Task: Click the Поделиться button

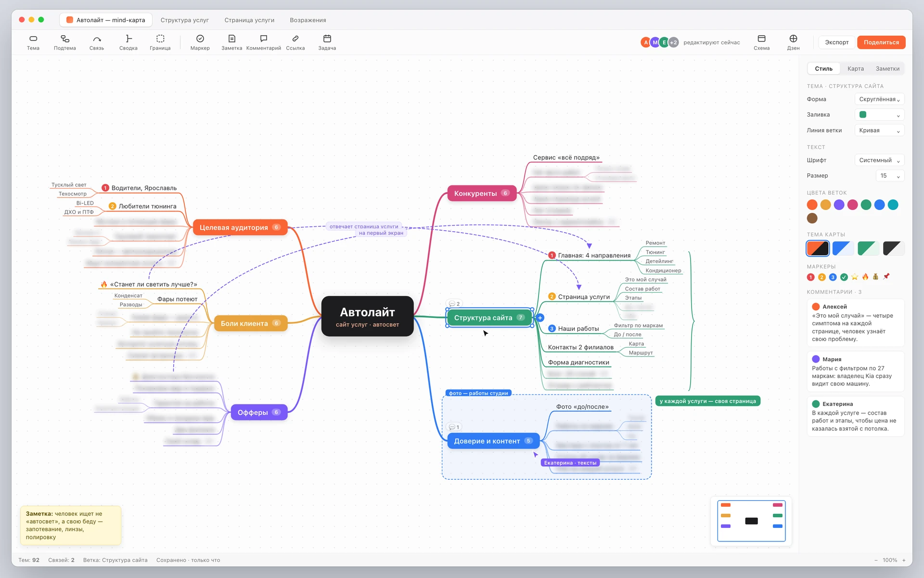Action: point(881,42)
